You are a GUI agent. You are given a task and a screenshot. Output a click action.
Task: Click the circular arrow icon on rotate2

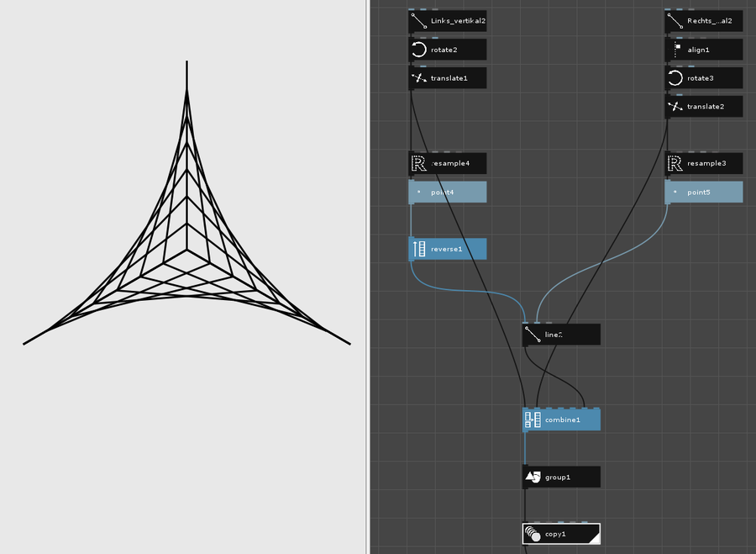pos(418,50)
